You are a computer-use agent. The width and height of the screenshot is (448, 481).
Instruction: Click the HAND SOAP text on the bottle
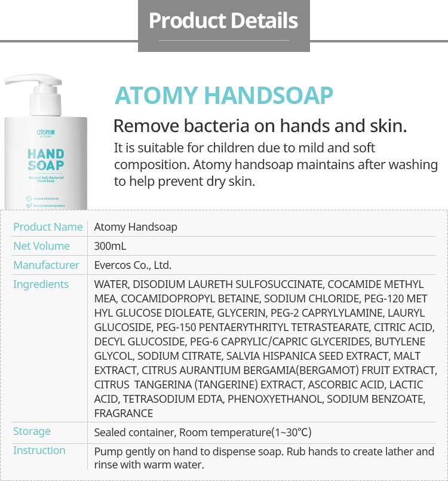point(45,160)
